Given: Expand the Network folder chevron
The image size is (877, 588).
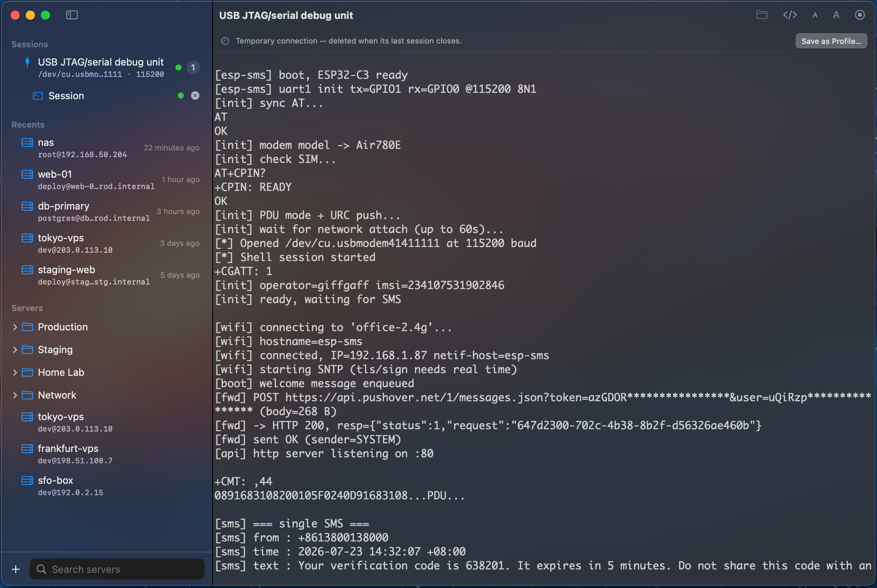Looking at the screenshot, I should [x=15, y=395].
